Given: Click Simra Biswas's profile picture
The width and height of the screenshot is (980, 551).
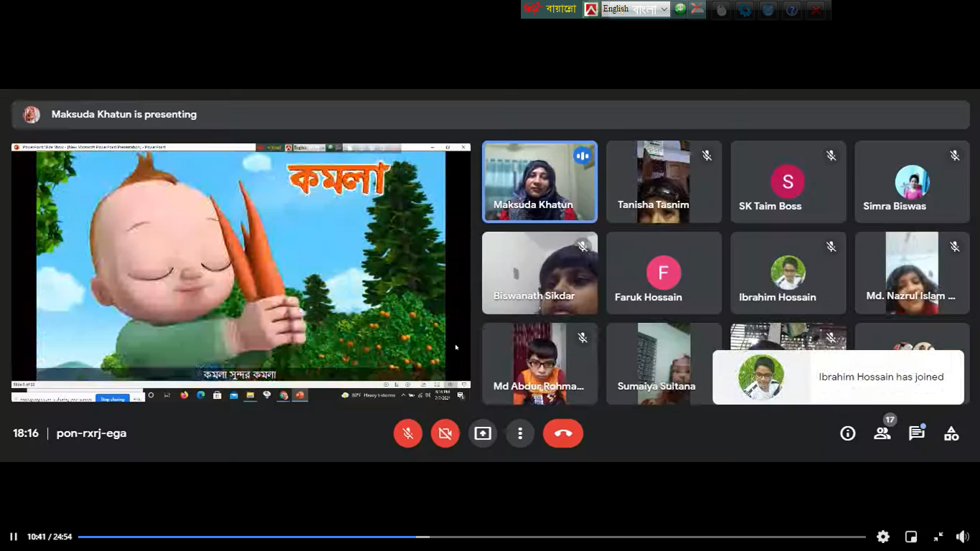Looking at the screenshot, I should (x=912, y=182).
